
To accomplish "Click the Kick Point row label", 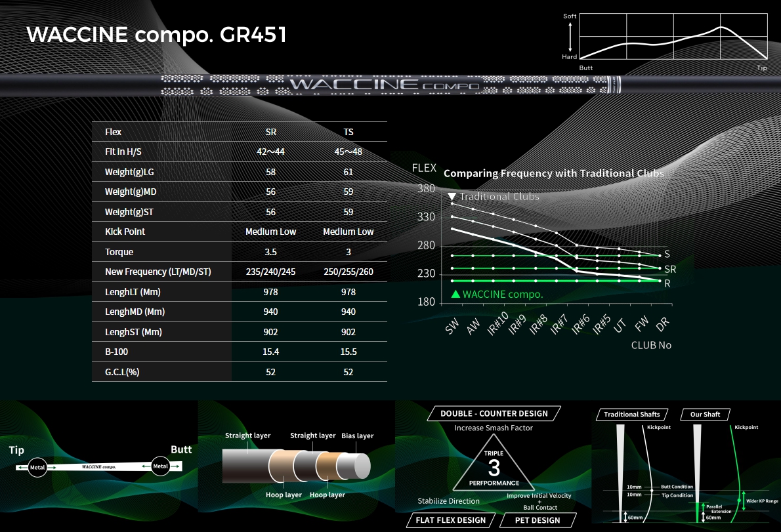I will click(x=125, y=232).
